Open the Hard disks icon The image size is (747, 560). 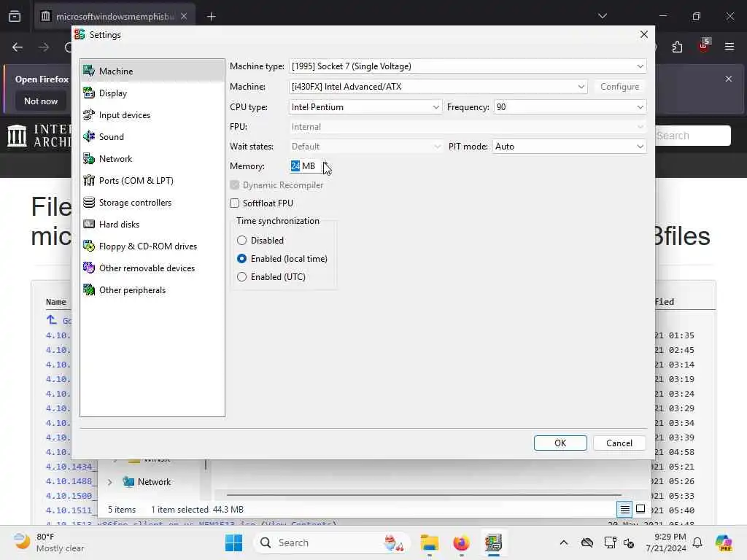point(88,225)
